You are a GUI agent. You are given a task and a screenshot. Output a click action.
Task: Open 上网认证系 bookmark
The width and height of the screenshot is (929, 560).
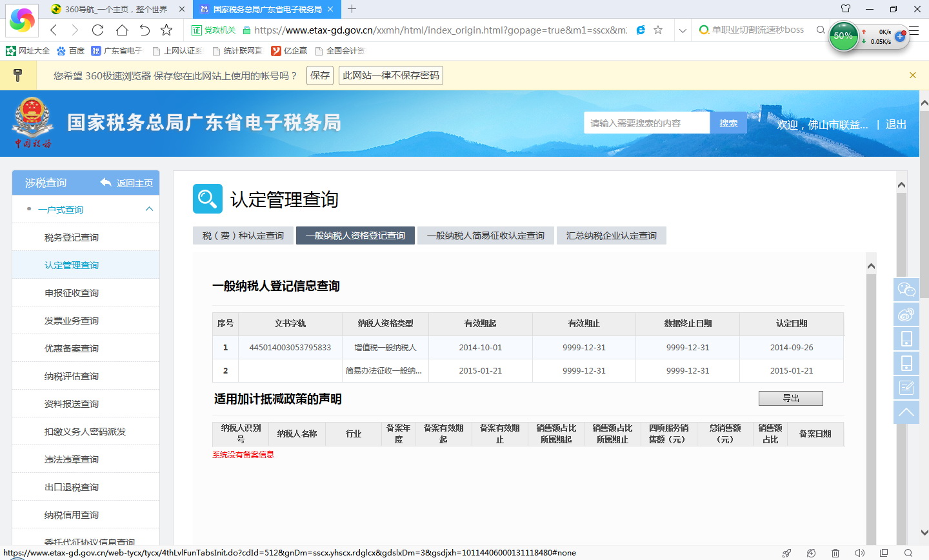(177, 50)
